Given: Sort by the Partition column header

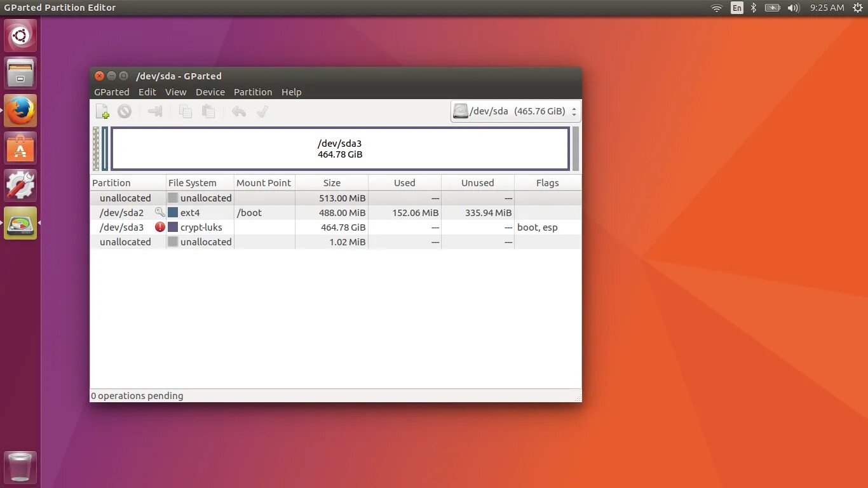Looking at the screenshot, I should [x=128, y=182].
